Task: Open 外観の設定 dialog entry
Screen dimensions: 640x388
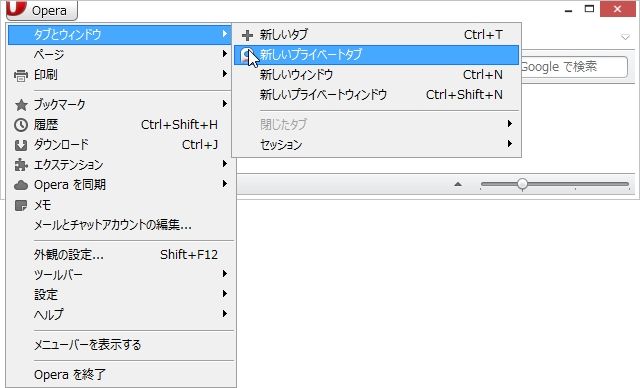Action: [x=120, y=255]
